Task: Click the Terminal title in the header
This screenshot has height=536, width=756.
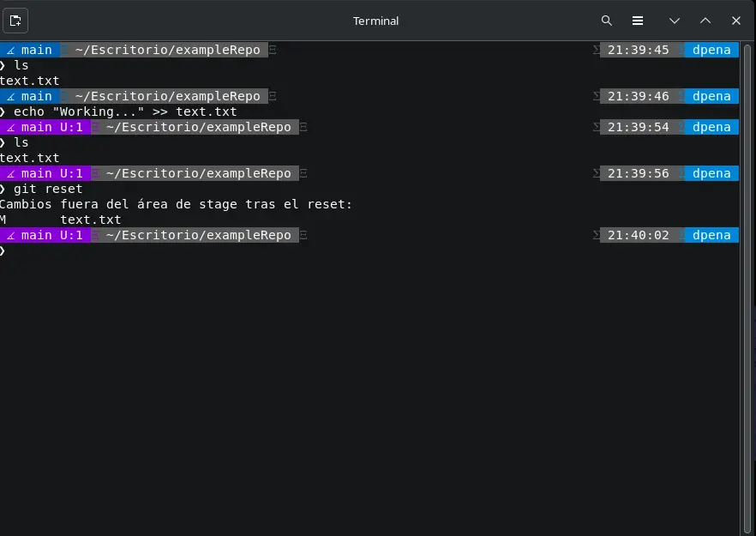Action: click(375, 20)
